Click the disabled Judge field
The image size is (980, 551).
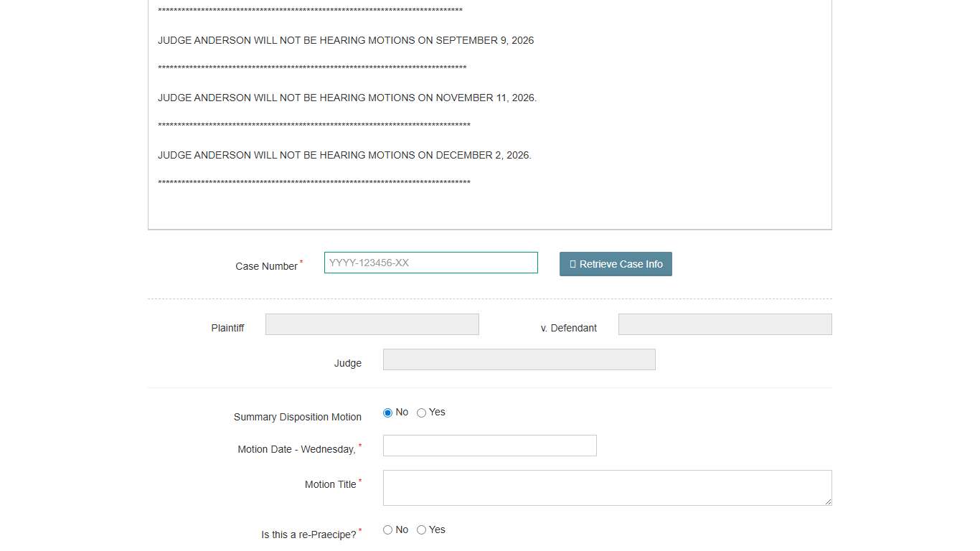click(x=519, y=359)
